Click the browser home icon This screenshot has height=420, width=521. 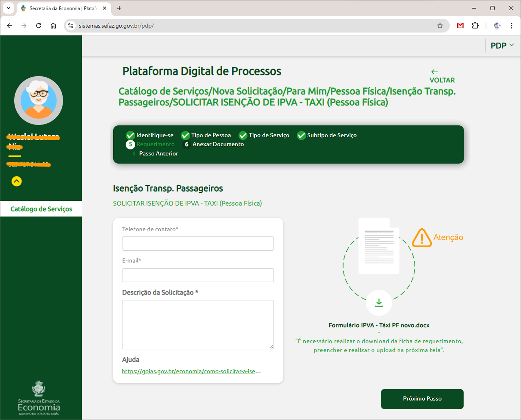pos(53,26)
